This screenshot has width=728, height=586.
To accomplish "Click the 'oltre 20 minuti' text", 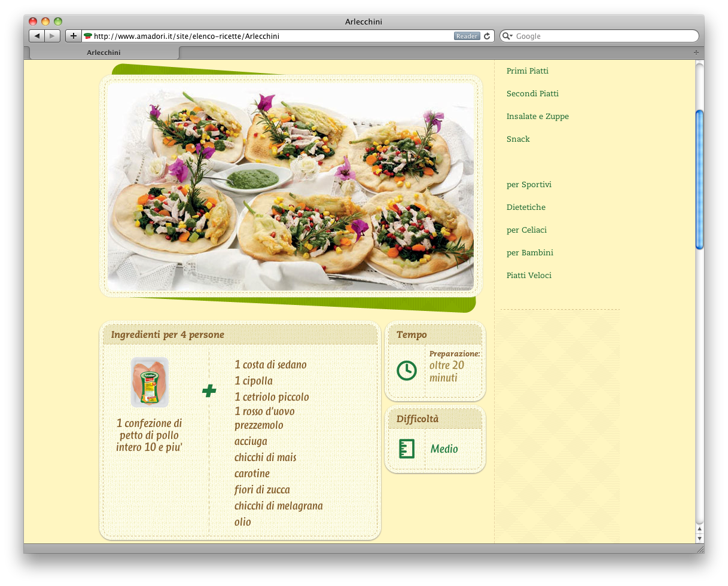I will tap(446, 372).
